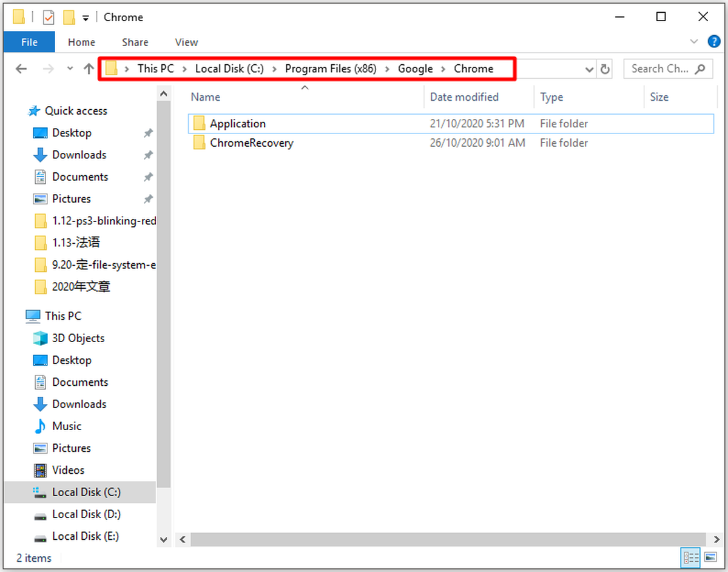Switch to Large icons view layout

(x=710, y=557)
